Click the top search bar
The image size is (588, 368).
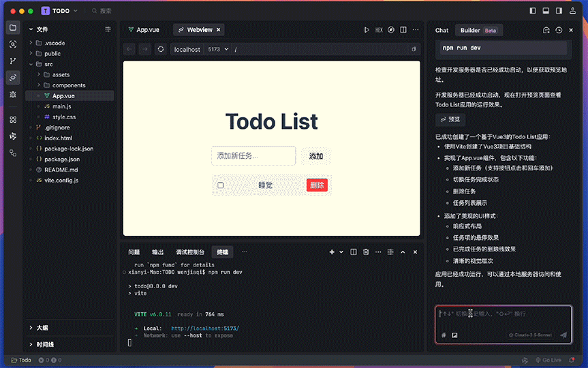click(103, 11)
